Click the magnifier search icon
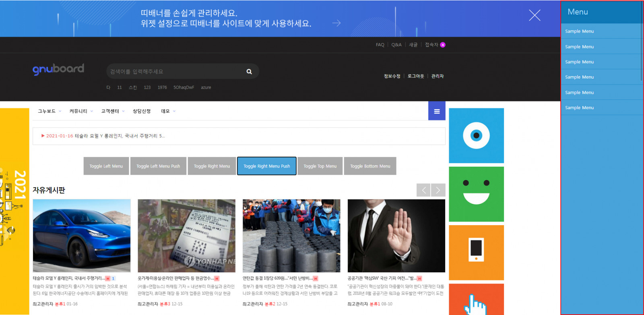Viewport: 644px width, 315px height. coord(249,72)
